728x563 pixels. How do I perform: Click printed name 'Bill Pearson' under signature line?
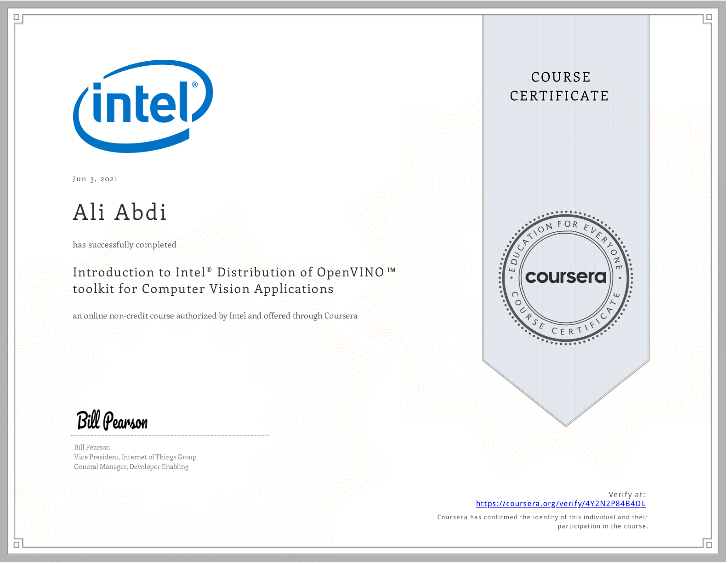[92, 447]
